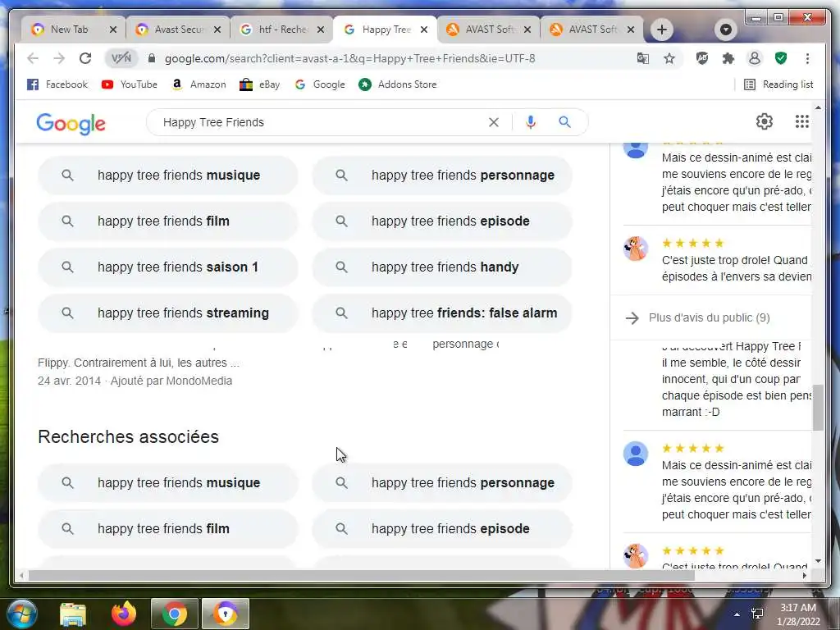Toggle the Avast VPN badge in address bar
Screen dimensions: 840x630
point(121,58)
